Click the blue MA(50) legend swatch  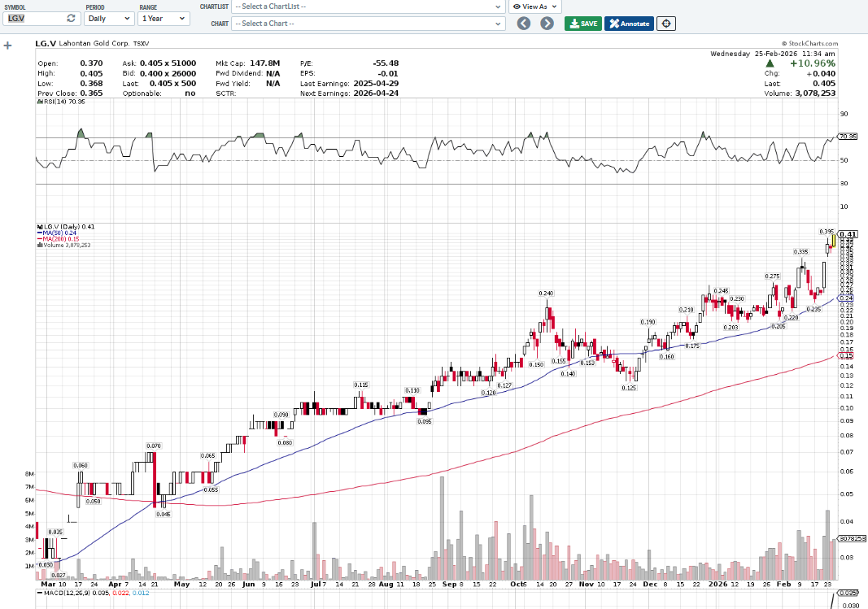coord(39,233)
